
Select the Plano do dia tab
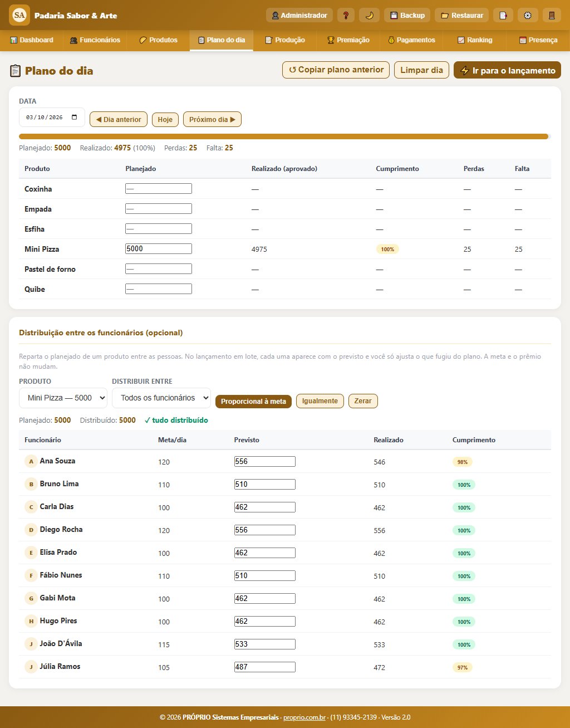(x=222, y=40)
